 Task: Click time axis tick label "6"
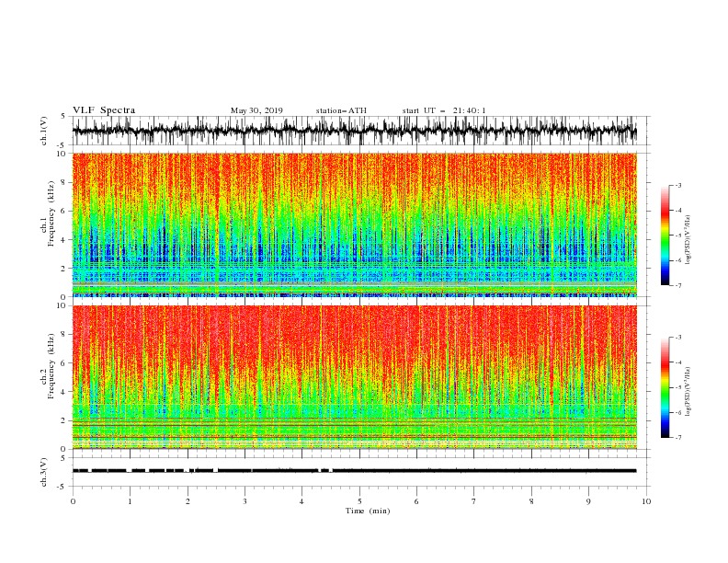click(x=417, y=501)
